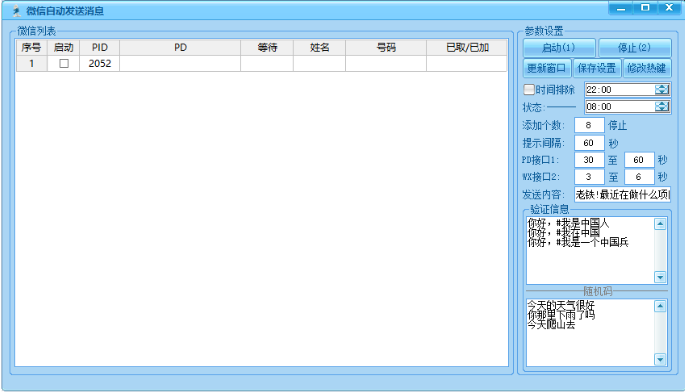The height and width of the screenshot is (392, 685).
Task: Select the PID cell 2052
Action: (100, 63)
